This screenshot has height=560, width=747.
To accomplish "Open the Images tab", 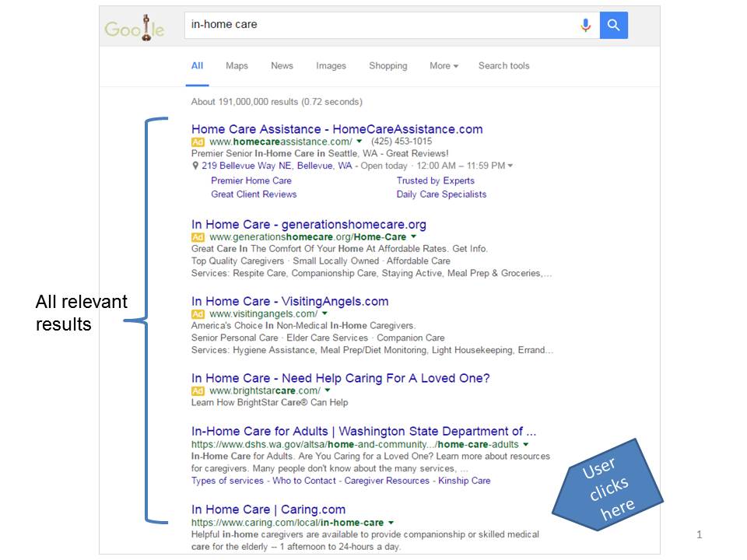I will click(331, 66).
